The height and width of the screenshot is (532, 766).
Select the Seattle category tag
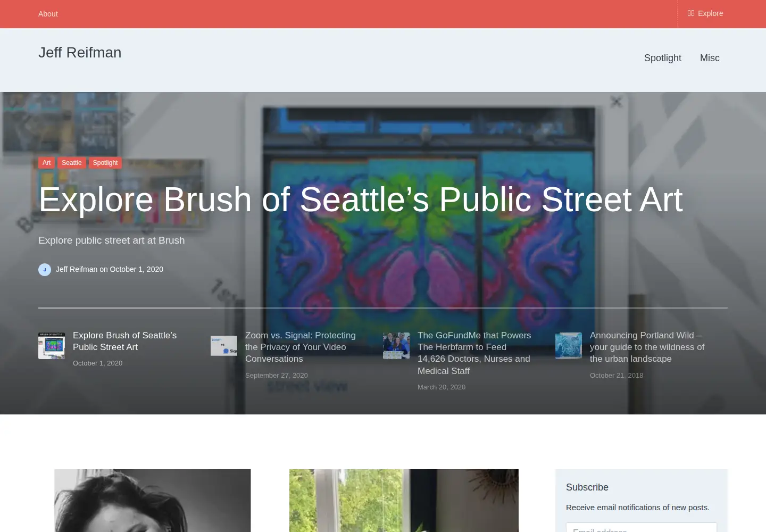coord(72,163)
